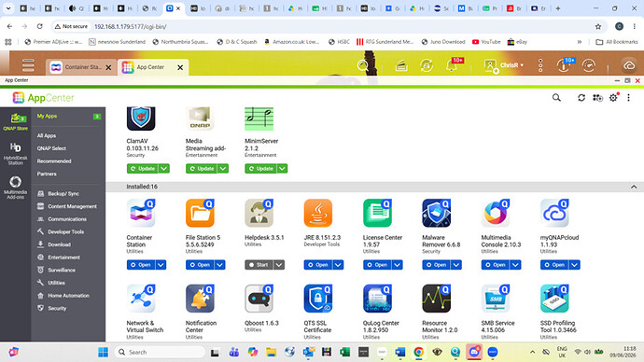Select Recommended category in sidebar
This screenshot has width=644, height=362.
coord(54,160)
